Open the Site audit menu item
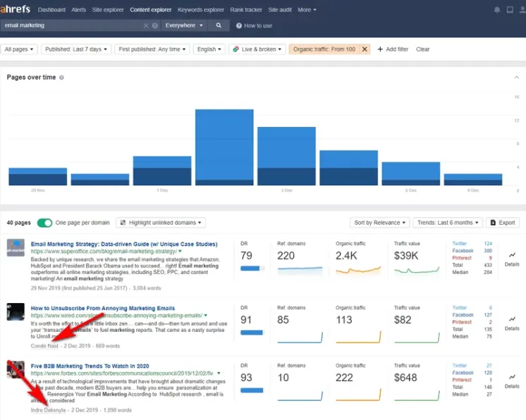The height and width of the screenshot is (420, 526). (281, 10)
